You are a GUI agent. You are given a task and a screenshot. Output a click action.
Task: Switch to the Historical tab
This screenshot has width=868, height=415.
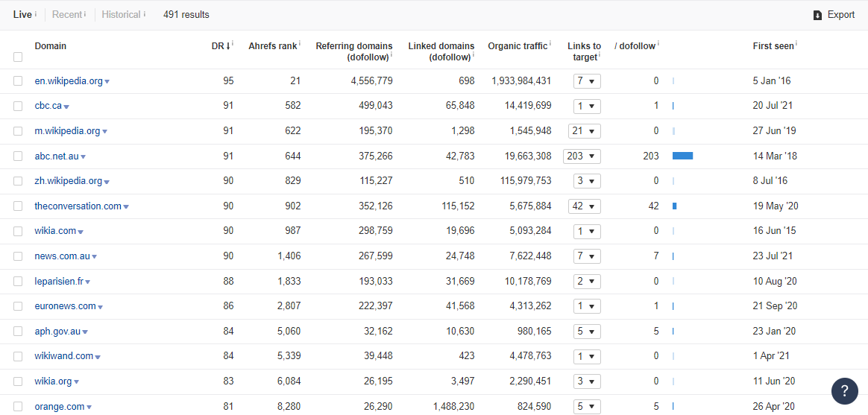pyautogui.click(x=122, y=15)
